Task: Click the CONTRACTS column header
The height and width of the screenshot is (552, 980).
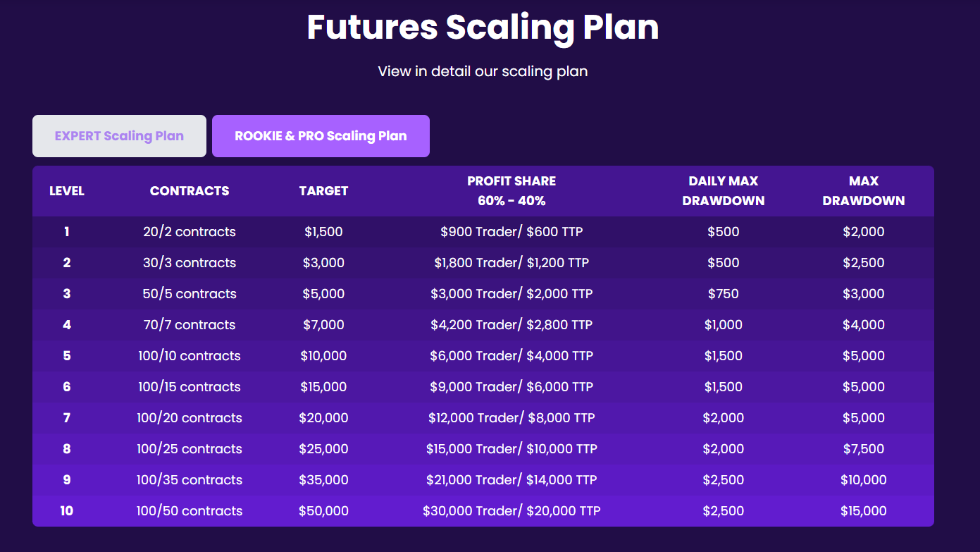Action: tap(190, 191)
